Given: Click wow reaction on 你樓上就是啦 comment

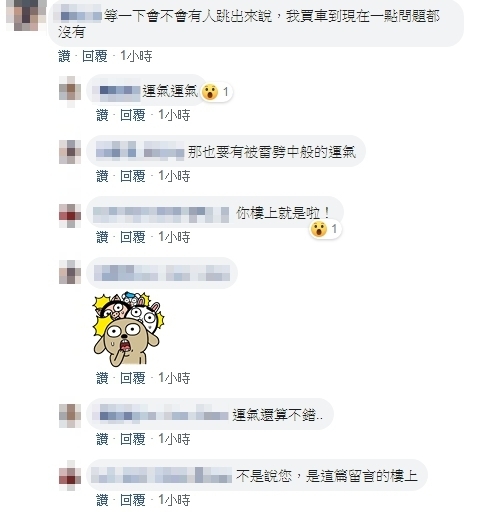Looking at the screenshot, I should tap(325, 229).
